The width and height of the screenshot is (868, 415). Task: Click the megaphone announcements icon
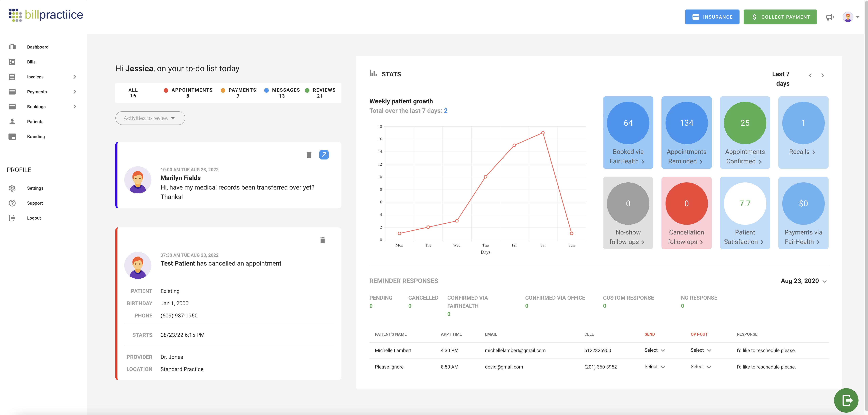click(829, 17)
